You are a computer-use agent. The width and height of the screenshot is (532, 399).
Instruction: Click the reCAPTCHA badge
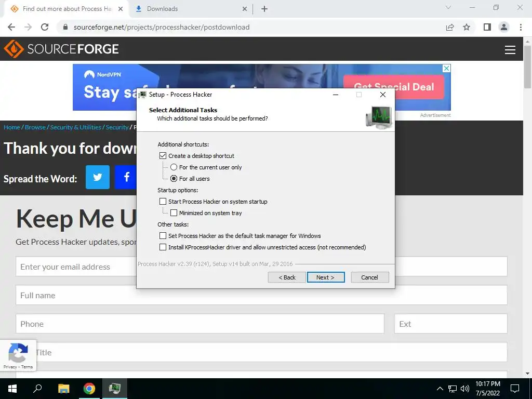(x=18, y=355)
